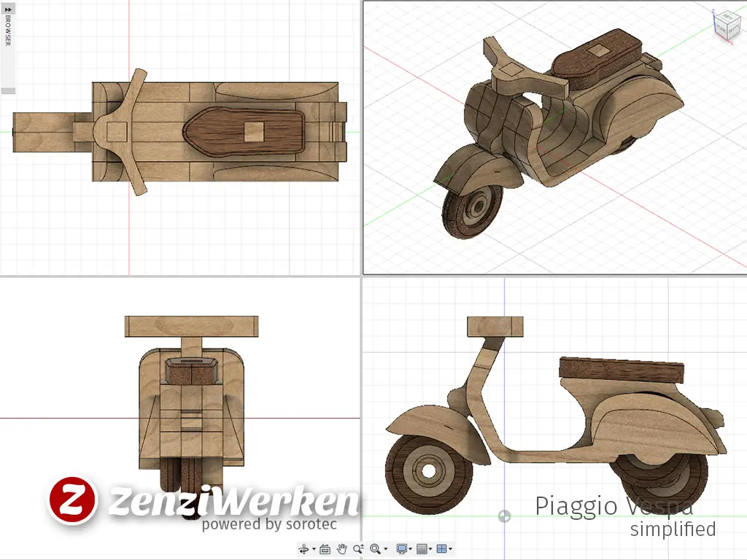
Task: Click the vertical BROWSER label
Action: pyautogui.click(x=7, y=31)
